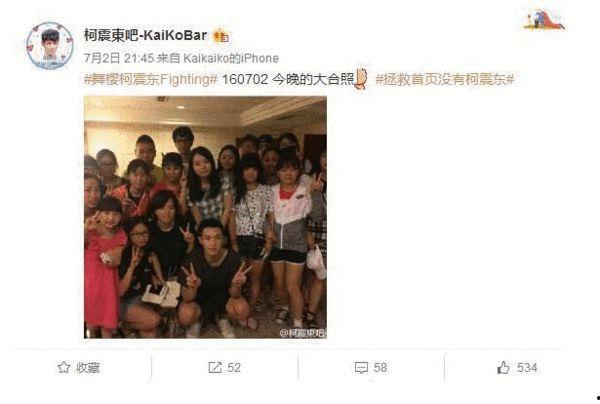Click the @柯震東吧 watermark on photo
This screenshot has width=600, height=404.
pyautogui.click(x=303, y=333)
